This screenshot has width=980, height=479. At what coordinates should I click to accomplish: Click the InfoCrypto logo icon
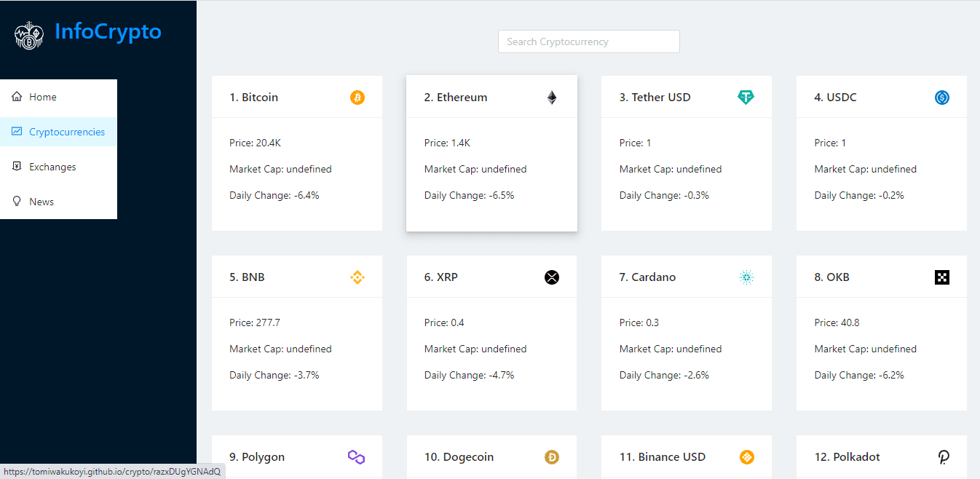click(x=29, y=35)
